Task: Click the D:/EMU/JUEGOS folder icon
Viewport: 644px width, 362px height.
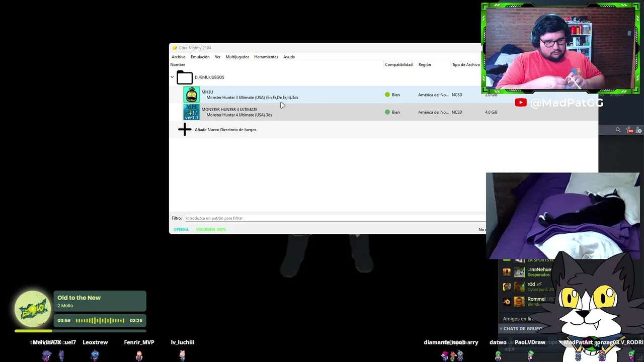Action: 185,77
